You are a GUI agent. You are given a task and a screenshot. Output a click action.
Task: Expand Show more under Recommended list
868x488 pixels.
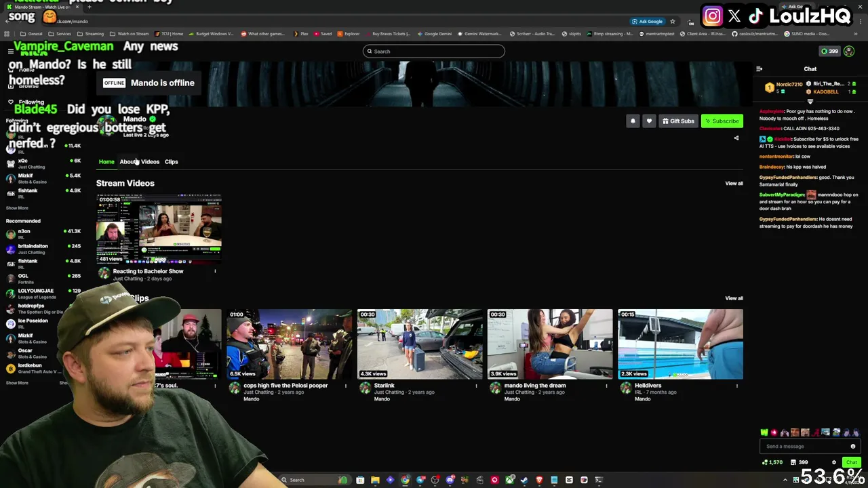pyautogui.click(x=17, y=383)
